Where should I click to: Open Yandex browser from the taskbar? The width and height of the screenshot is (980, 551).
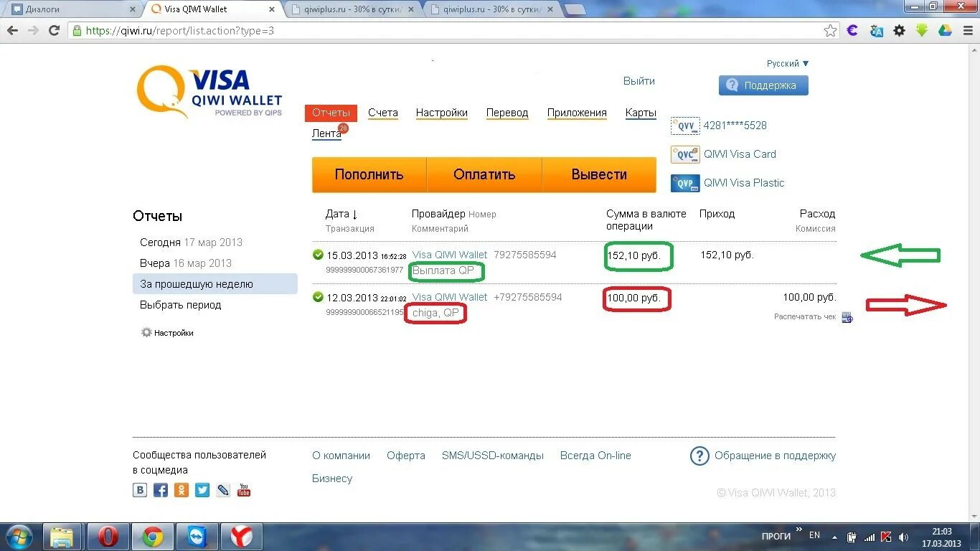242,537
